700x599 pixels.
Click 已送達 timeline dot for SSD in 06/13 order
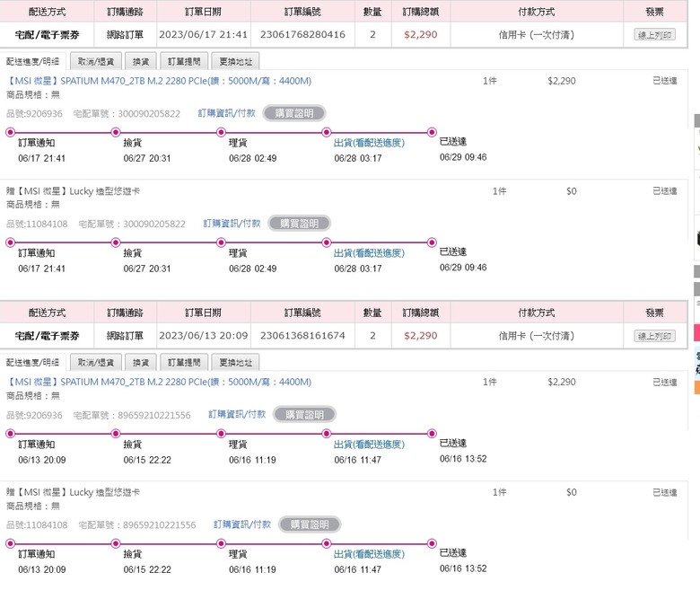[433, 434]
